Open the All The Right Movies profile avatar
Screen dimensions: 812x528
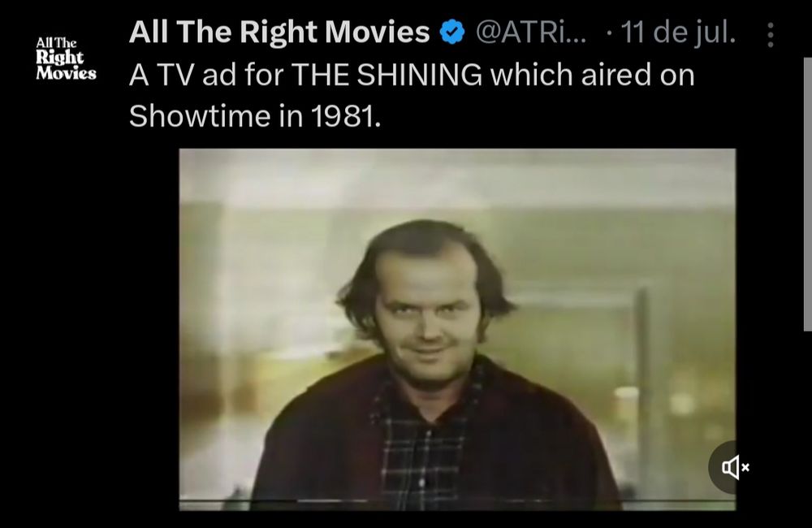click(66, 58)
